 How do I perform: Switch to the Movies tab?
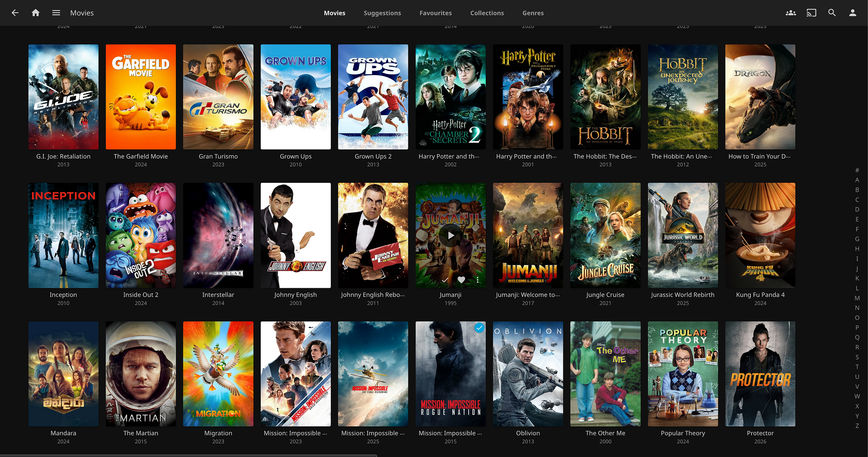335,13
